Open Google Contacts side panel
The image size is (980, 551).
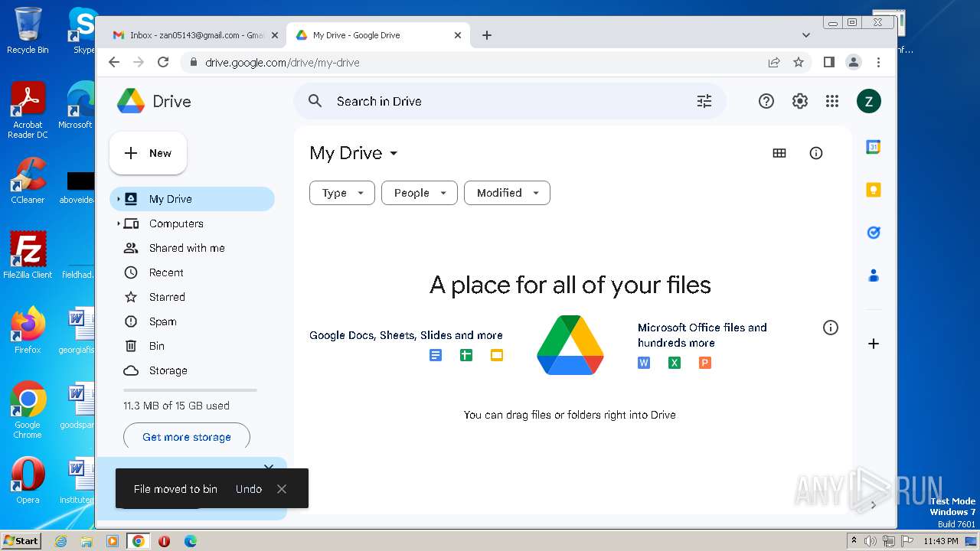tap(874, 275)
